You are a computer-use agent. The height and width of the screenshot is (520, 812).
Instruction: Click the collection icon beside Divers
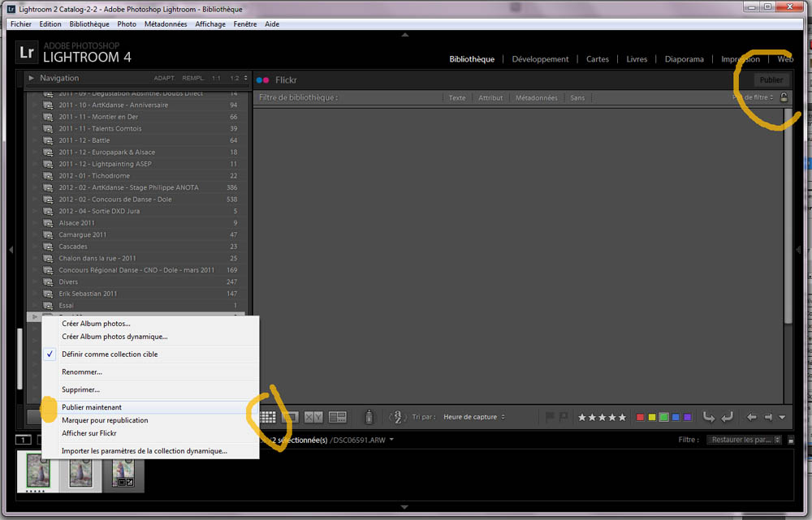click(48, 282)
